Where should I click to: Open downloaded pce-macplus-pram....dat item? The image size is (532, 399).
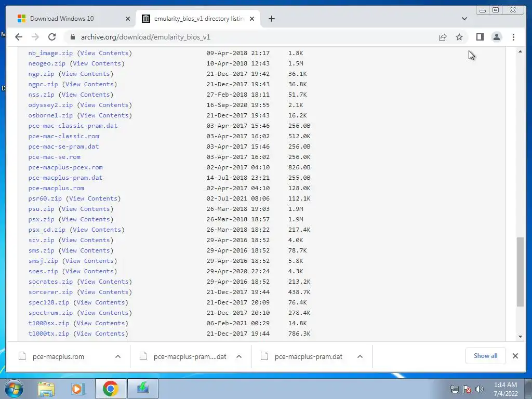coord(190,356)
